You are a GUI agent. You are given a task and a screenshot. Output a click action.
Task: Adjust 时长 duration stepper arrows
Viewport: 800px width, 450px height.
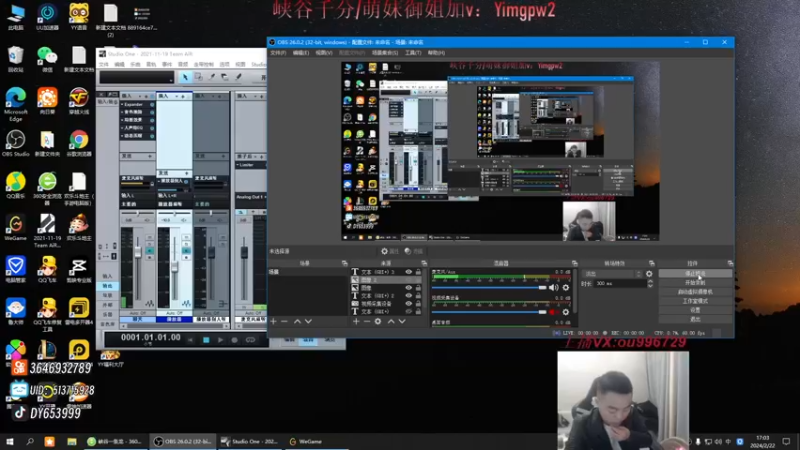coord(650,284)
